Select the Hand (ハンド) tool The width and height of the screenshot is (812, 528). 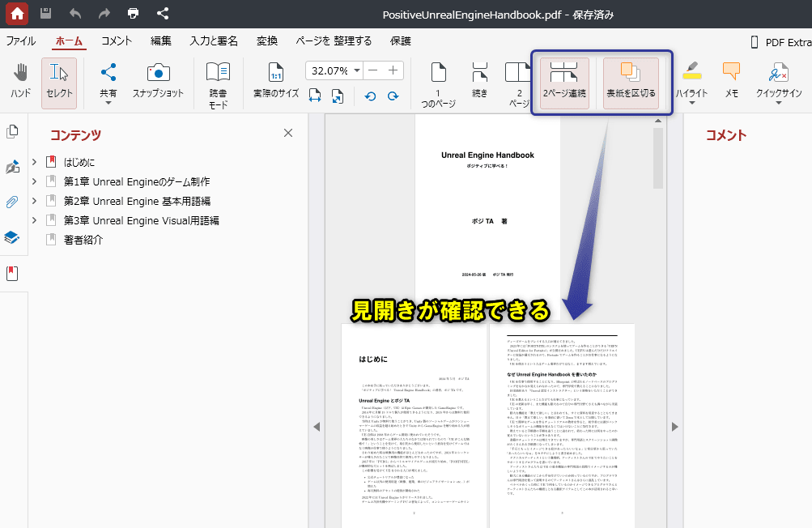pos(21,81)
